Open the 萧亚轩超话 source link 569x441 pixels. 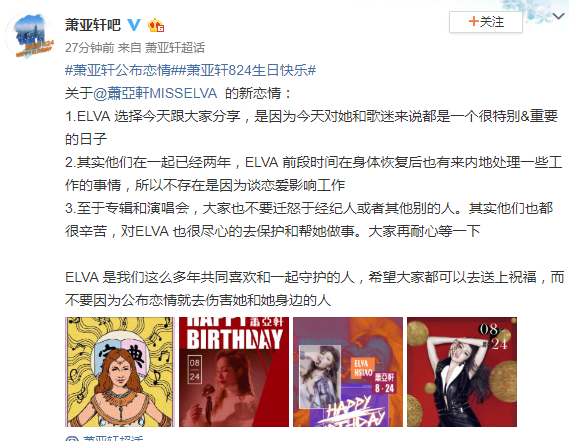tap(175, 48)
